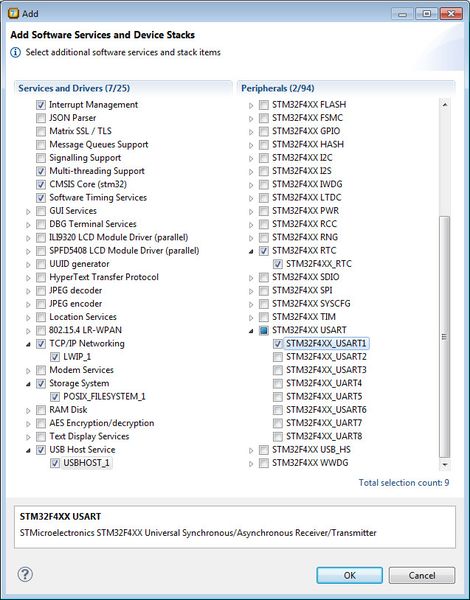Expand DBG Terminal Services
Image resolution: width=470 pixels, height=600 pixels.
28,225
